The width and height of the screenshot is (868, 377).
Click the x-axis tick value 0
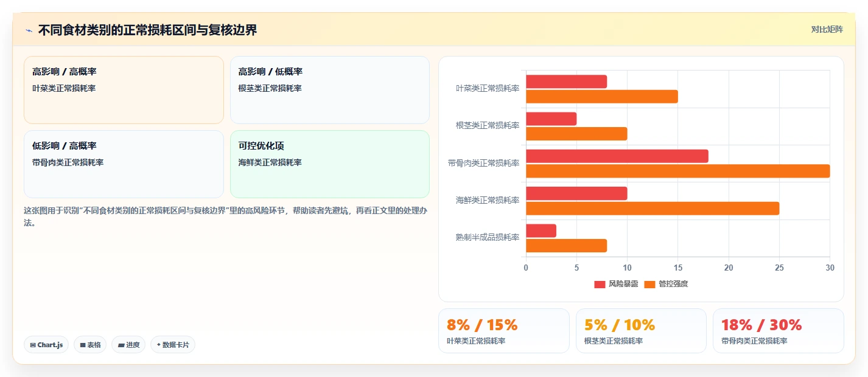coord(526,268)
